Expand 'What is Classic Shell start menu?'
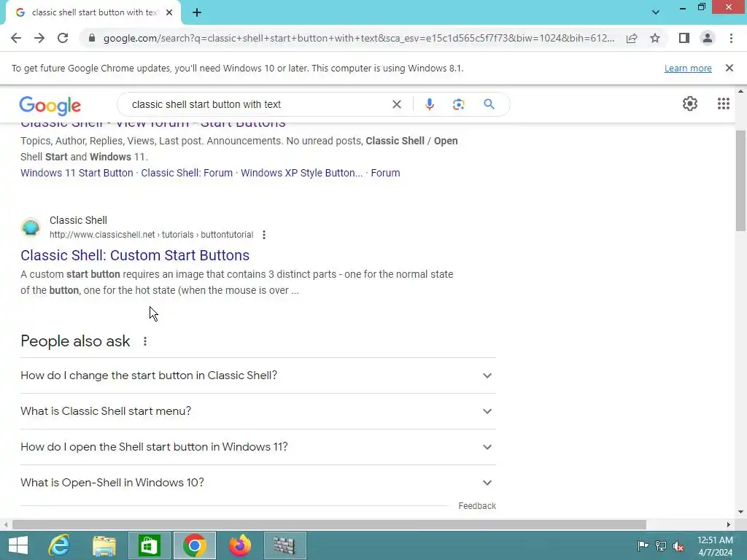The width and height of the screenshot is (747, 560). (258, 411)
